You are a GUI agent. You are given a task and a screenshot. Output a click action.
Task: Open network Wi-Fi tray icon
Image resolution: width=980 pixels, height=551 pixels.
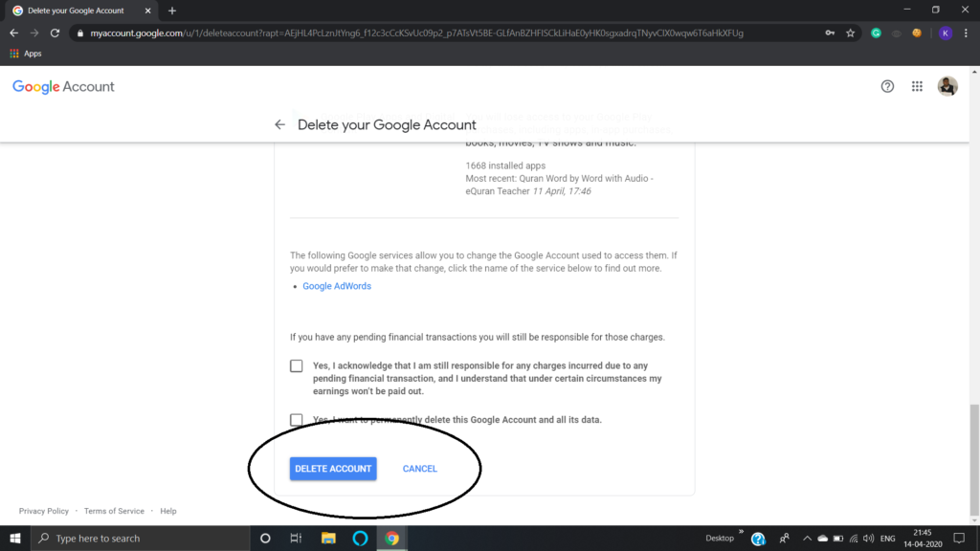point(854,538)
